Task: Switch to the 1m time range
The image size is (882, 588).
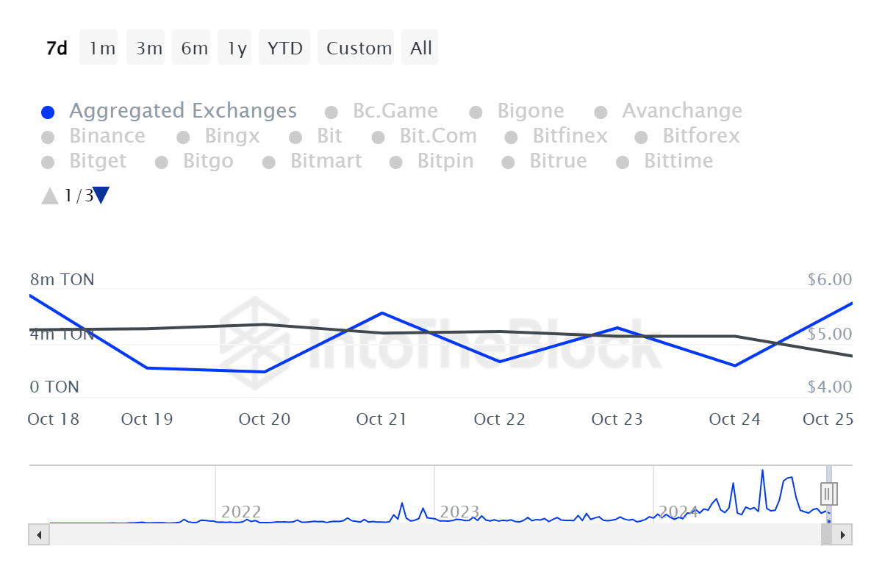Action: (x=102, y=49)
